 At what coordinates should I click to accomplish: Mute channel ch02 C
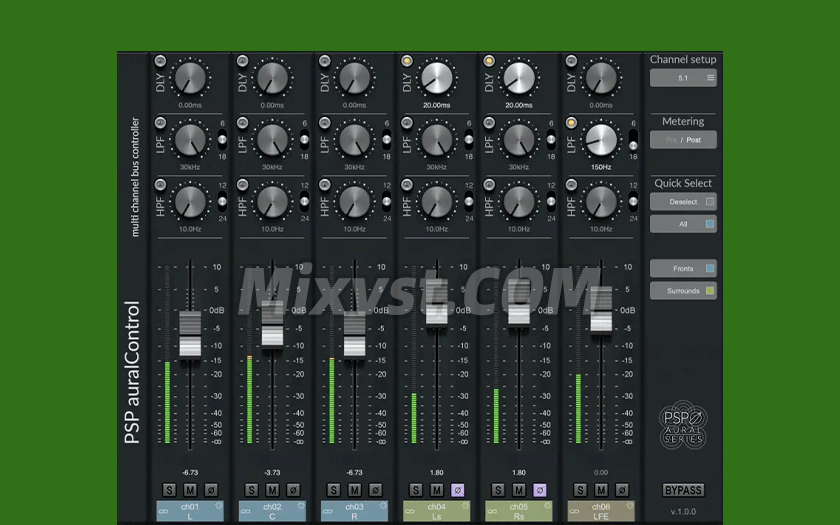pyautogui.click(x=272, y=490)
